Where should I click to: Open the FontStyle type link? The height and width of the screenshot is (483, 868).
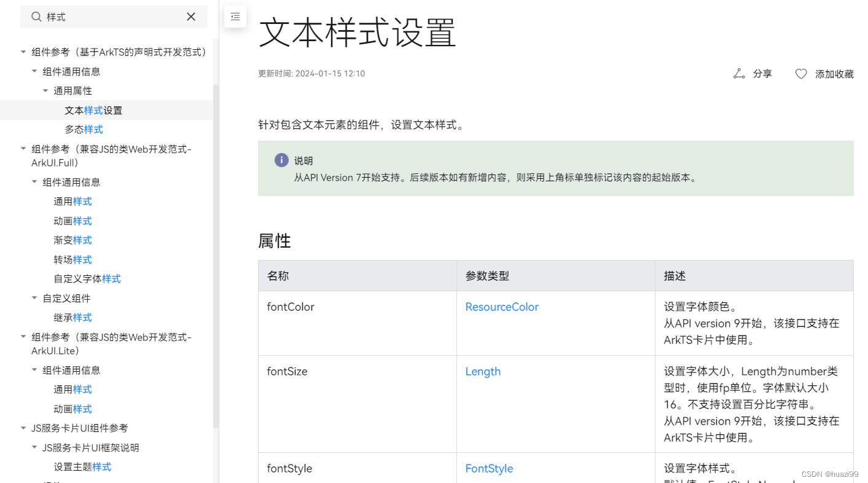489,468
